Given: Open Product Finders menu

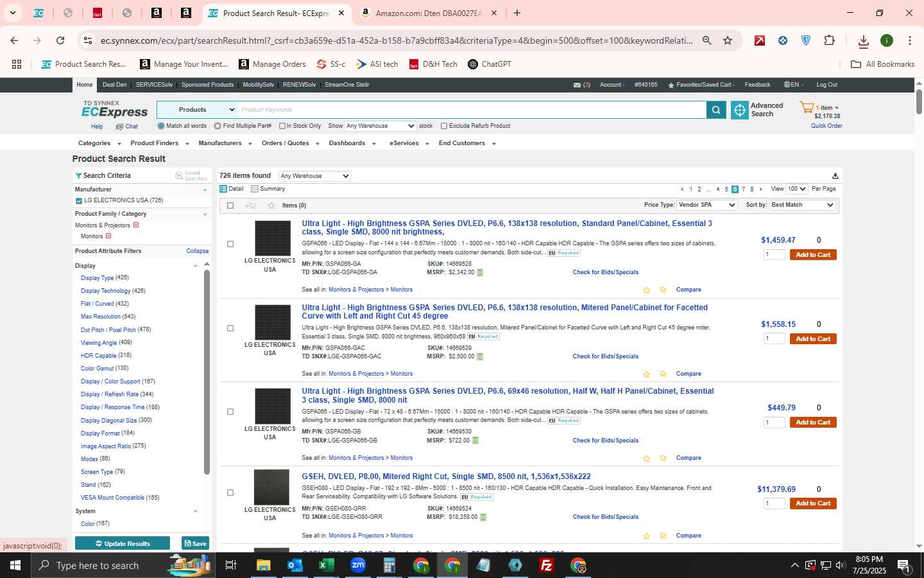Looking at the screenshot, I should click(160, 143).
